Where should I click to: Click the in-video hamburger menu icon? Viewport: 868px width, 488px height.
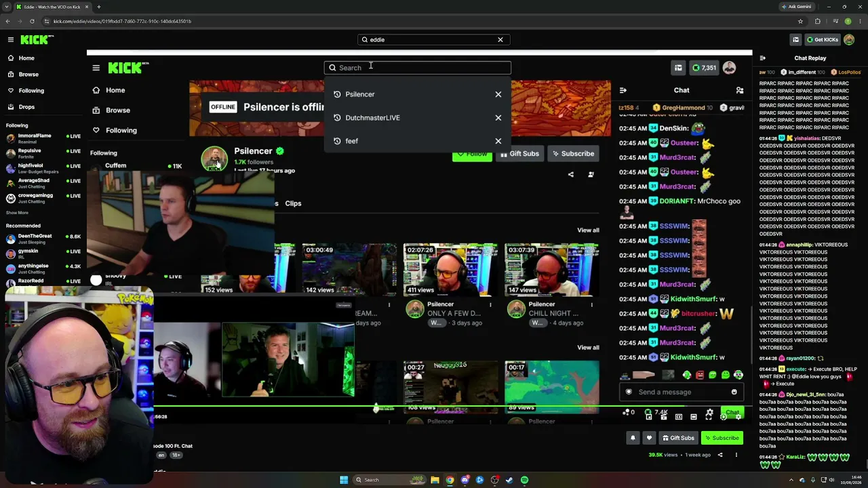point(96,68)
